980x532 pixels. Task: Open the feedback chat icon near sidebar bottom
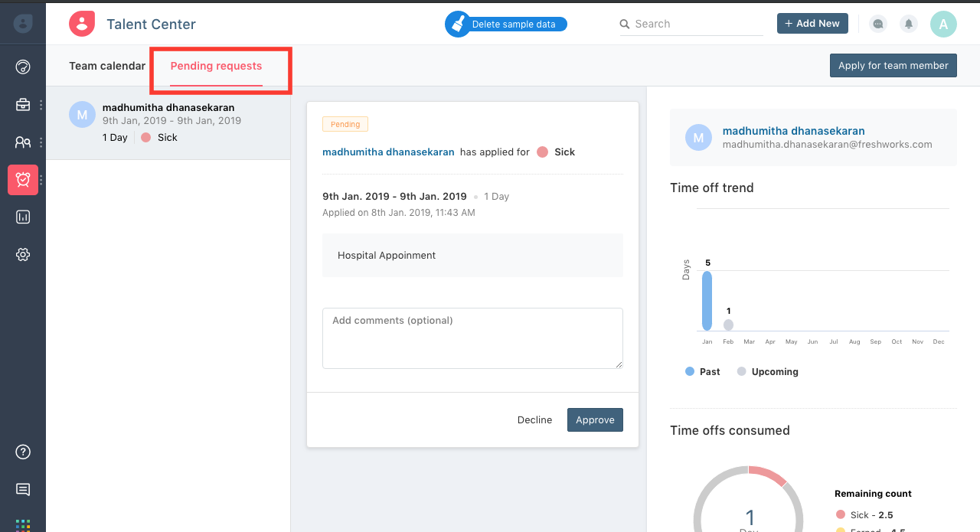point(23,489)
